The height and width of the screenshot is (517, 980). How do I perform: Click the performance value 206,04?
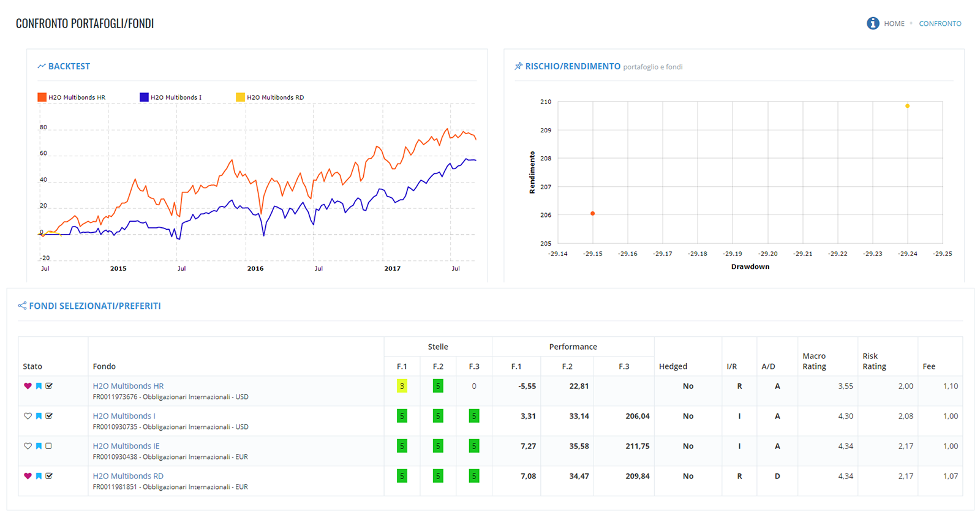click(x=637, y=416)
